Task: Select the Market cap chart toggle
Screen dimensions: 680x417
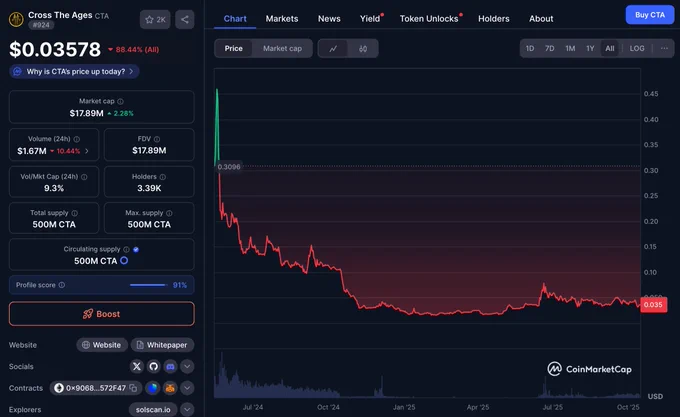Action: pos(282,49)
